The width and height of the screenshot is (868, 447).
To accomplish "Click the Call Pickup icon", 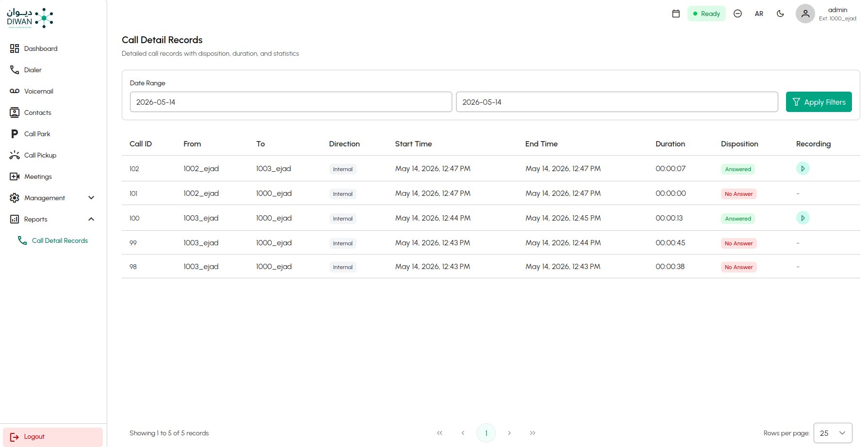I will click(x=15, y=155).
